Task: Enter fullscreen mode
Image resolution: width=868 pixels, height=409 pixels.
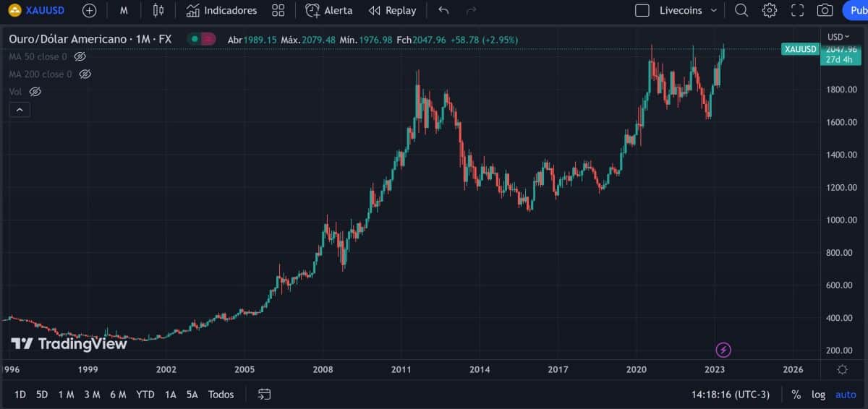Action: (x=797, y=10)
